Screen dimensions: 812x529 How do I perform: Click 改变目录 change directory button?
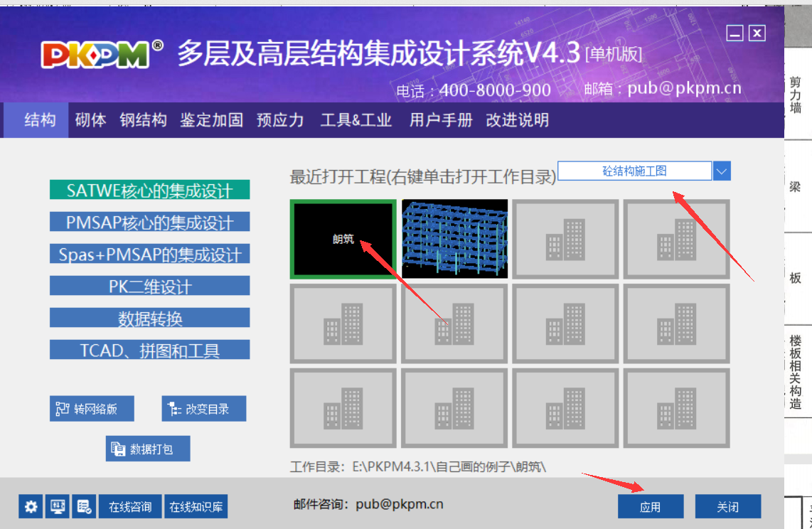tap(203, 409)
